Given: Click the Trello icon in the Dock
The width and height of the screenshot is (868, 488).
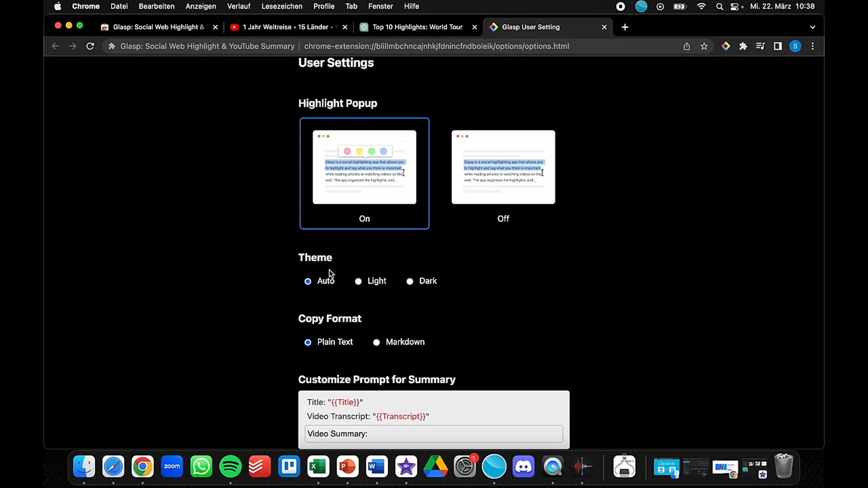Looking at the screenshot, I should 289,467.
